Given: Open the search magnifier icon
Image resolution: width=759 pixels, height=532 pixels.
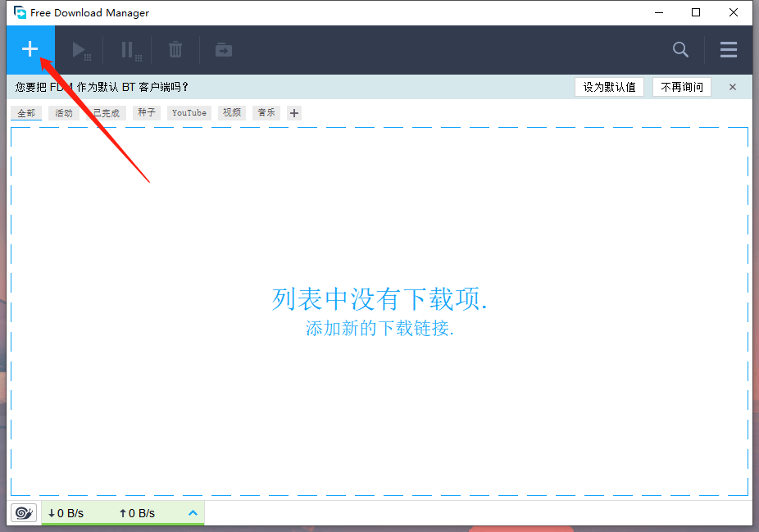Looking at the screenshot, I should 680,49.
